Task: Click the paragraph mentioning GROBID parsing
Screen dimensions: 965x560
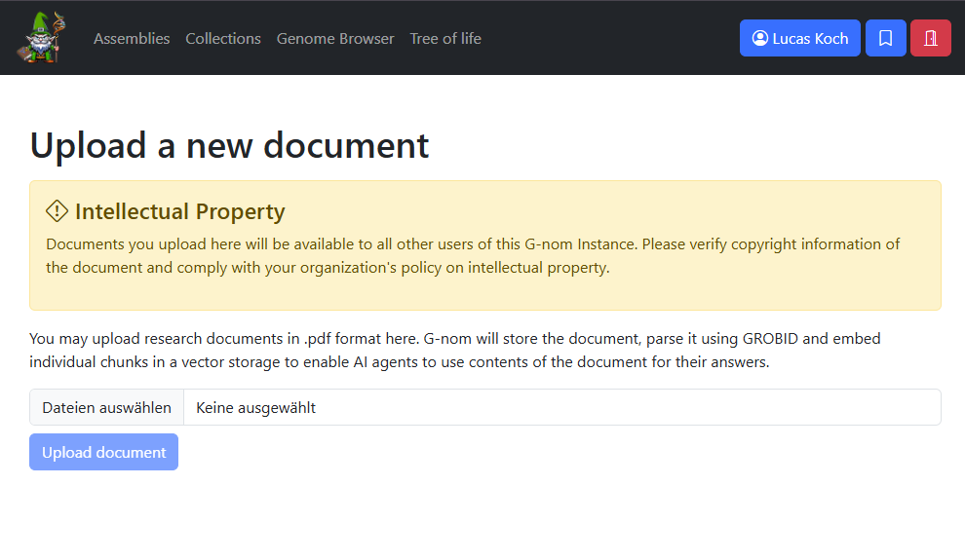Action: (455, 351)
